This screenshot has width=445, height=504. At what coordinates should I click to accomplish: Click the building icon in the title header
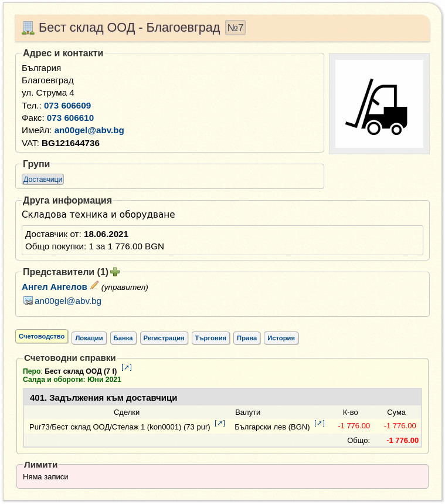tap(28, 28)
